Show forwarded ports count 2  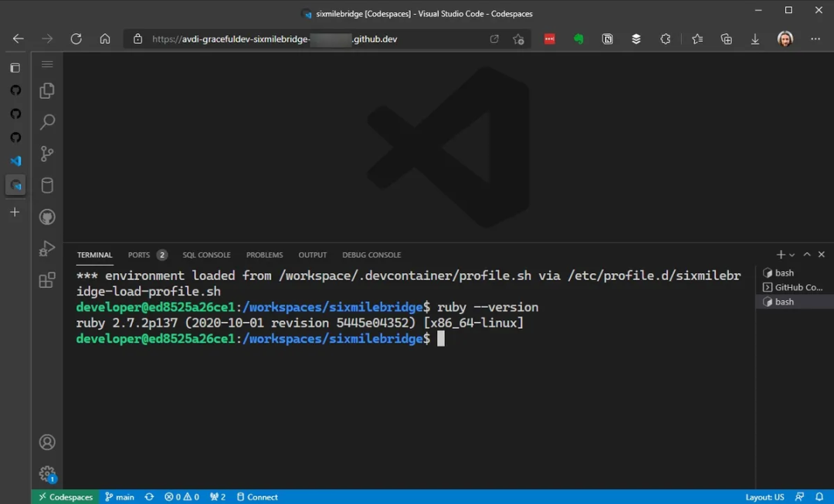218,497
